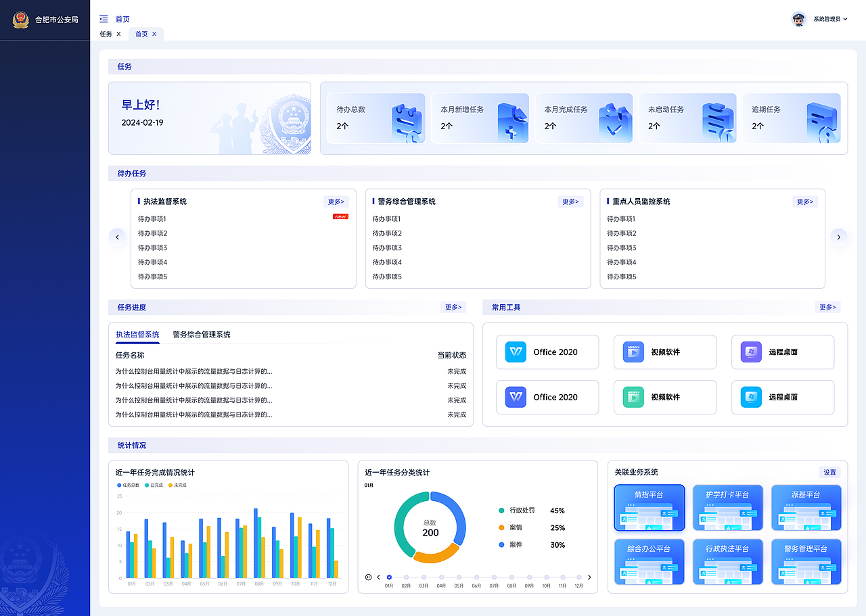Select 执法监督系统 tab in 任务进度 panel

137,335
